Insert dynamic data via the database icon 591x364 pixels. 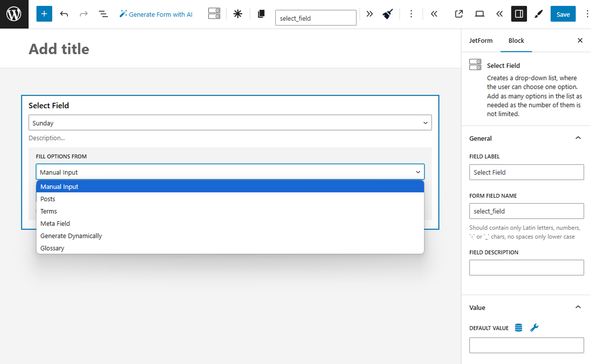pos(518,328)
